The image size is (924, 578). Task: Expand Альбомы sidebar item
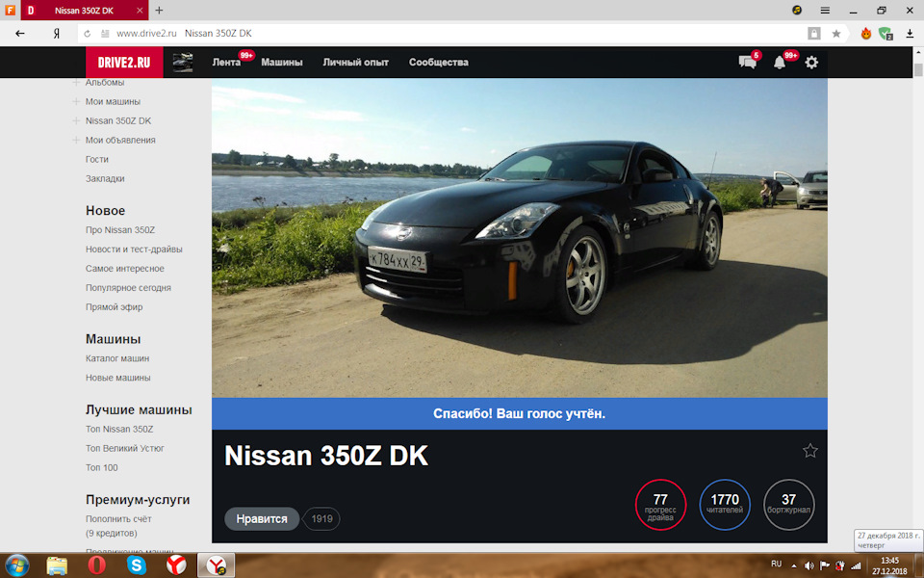pyautogui.click(x=75, y=83)
